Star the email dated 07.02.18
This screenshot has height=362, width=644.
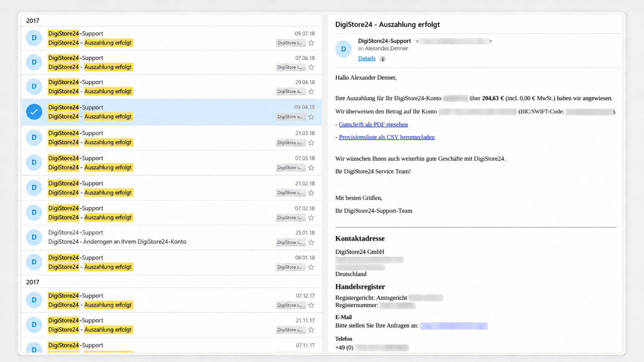[x=311, y=218]
